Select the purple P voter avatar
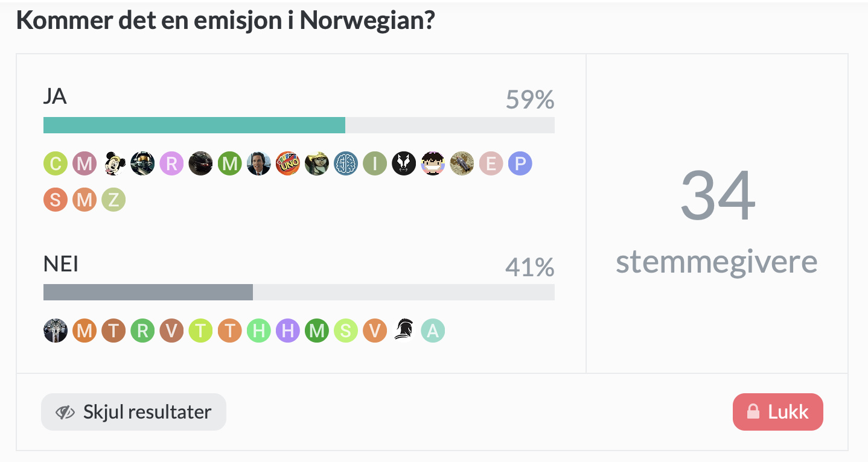This screenshot has height=462, width=868. 520,163
